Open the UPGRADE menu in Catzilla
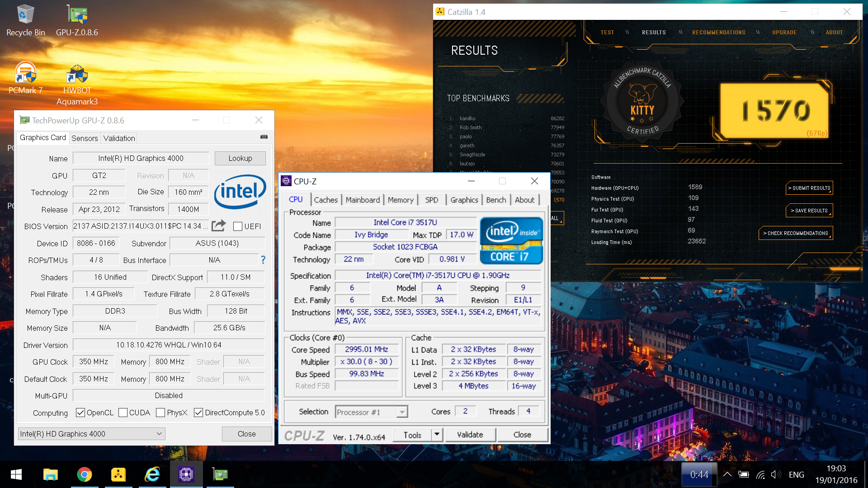Image resolution: width=868 pixels, height=488 pixels. 784,33
